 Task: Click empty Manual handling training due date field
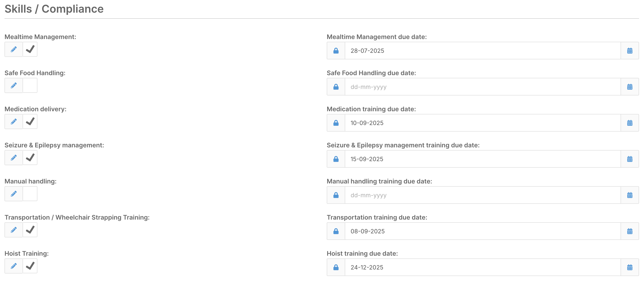(483, 195)
